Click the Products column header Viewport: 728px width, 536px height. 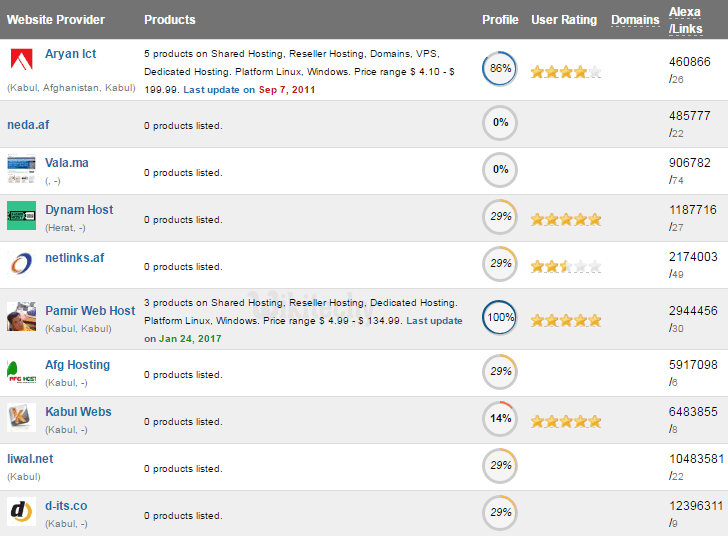(169, 20)
